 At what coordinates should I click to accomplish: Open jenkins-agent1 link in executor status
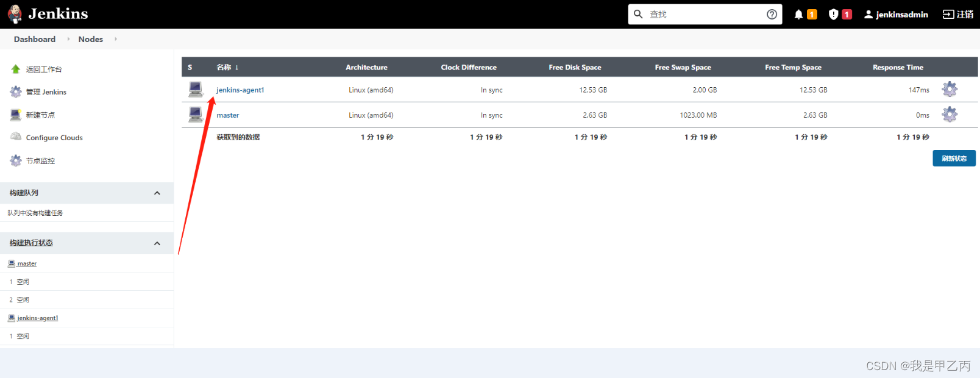pyautogui.click(x=38, y=318)
